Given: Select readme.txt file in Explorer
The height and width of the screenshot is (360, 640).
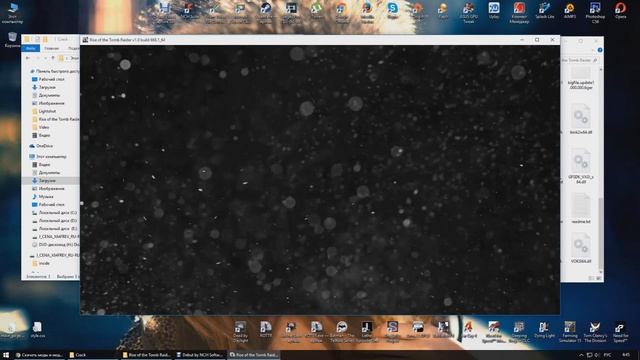Looking at the screenshot, I should point(581,209).
